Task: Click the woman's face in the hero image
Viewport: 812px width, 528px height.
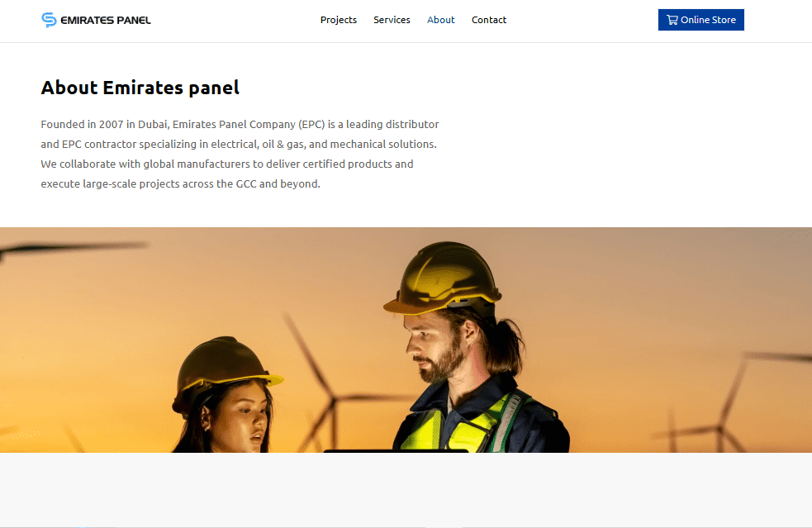Action: pos(241,419)
